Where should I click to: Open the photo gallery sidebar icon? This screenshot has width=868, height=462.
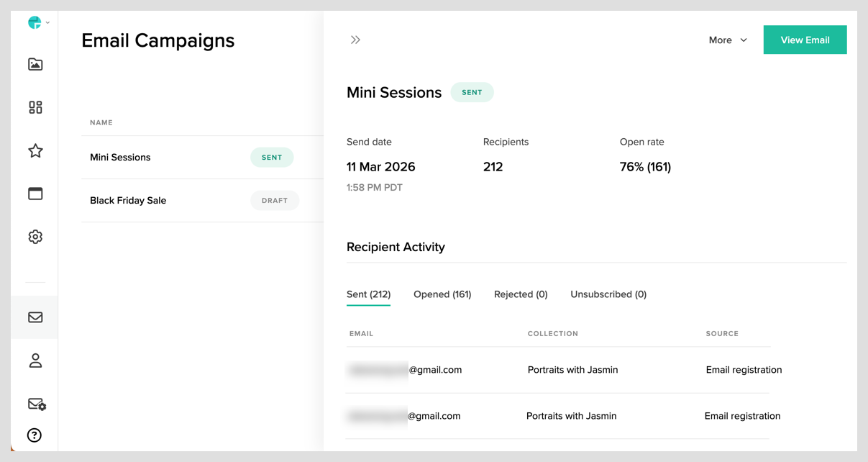click(35, 65)
